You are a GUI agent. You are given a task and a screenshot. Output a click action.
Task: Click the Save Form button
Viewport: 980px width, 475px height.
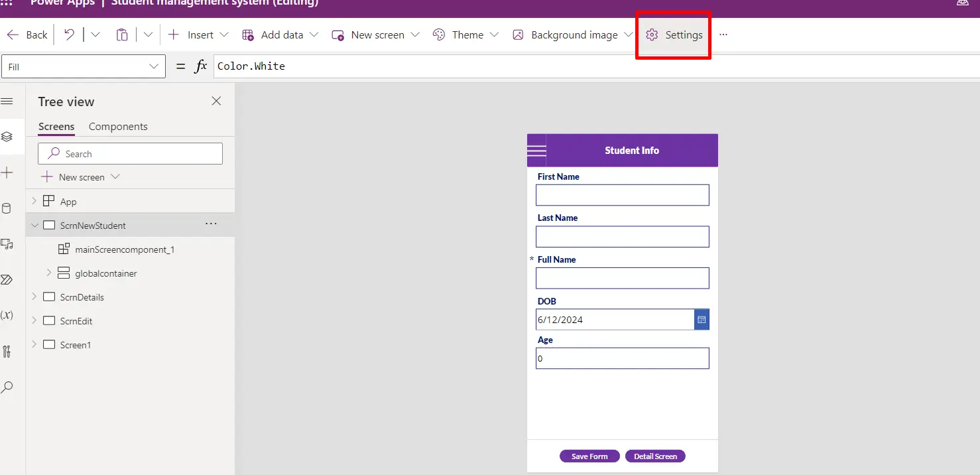coord(589,456)
